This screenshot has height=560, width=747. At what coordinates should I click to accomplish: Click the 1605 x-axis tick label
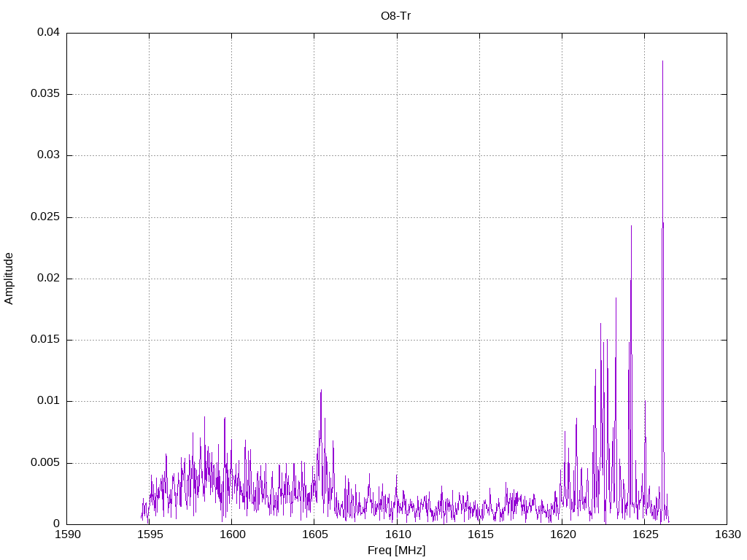pos(314,534)
